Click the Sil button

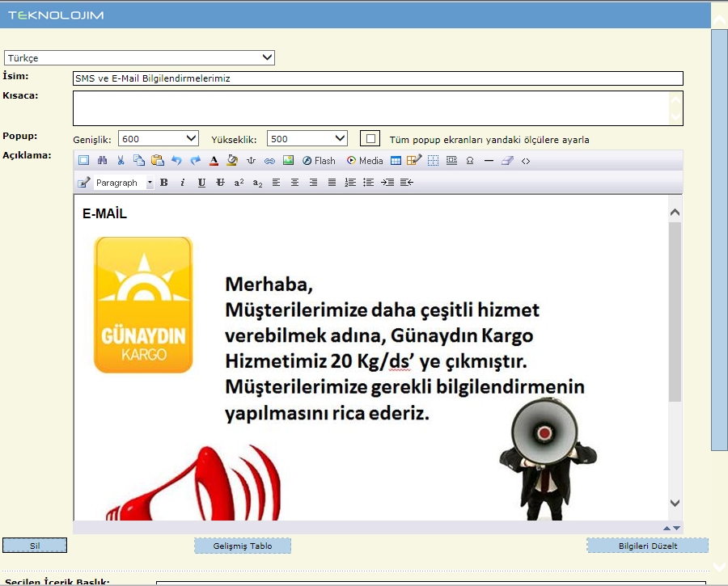(x=35, y=546)
